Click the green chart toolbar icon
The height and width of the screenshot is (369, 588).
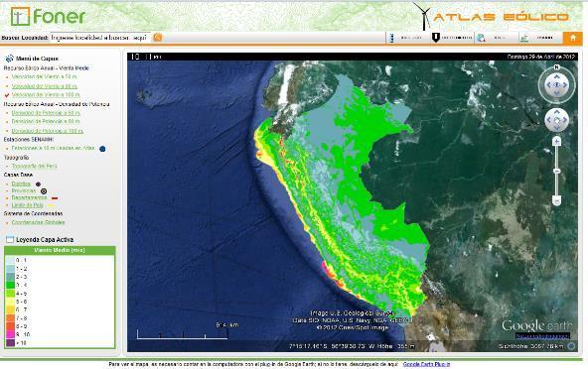click(x=524, y=38)
